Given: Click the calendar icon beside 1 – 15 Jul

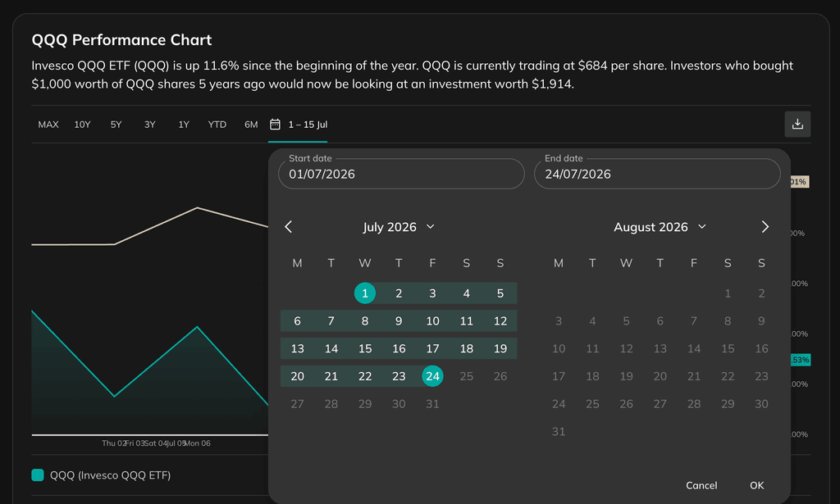Looking at the screenshot, I should coord(275,124).
